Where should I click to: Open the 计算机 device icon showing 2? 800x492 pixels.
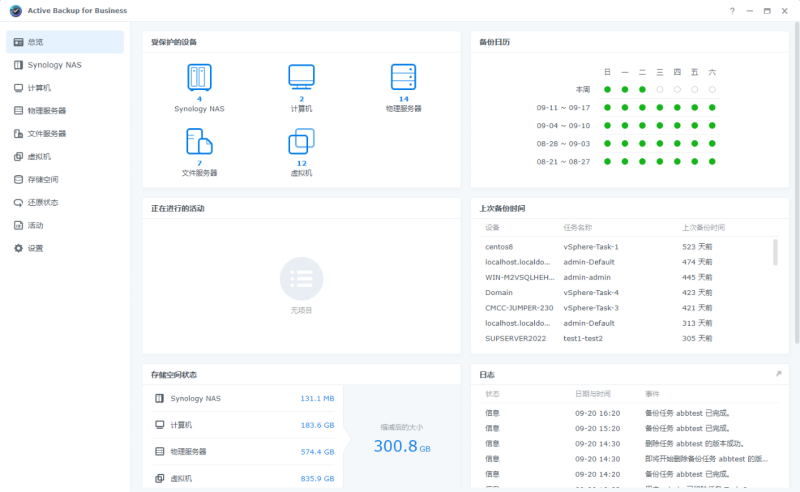(x=302, y=77)
